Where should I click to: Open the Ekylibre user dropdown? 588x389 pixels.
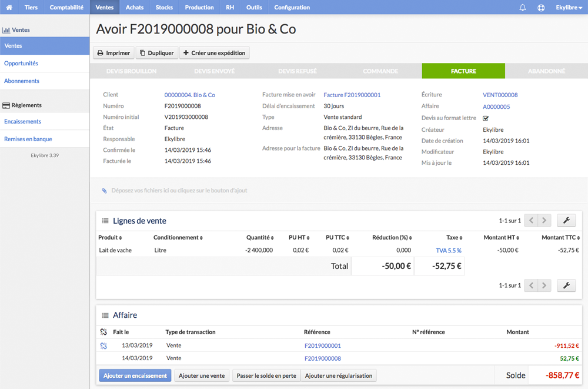click(569, 7)
